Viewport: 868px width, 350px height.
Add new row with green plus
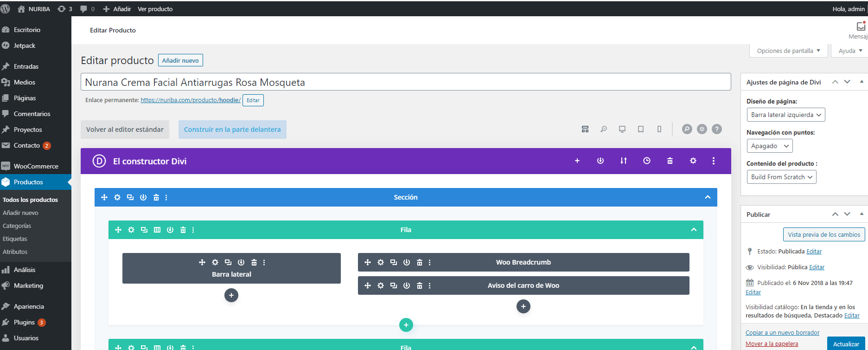pos(406,325)
